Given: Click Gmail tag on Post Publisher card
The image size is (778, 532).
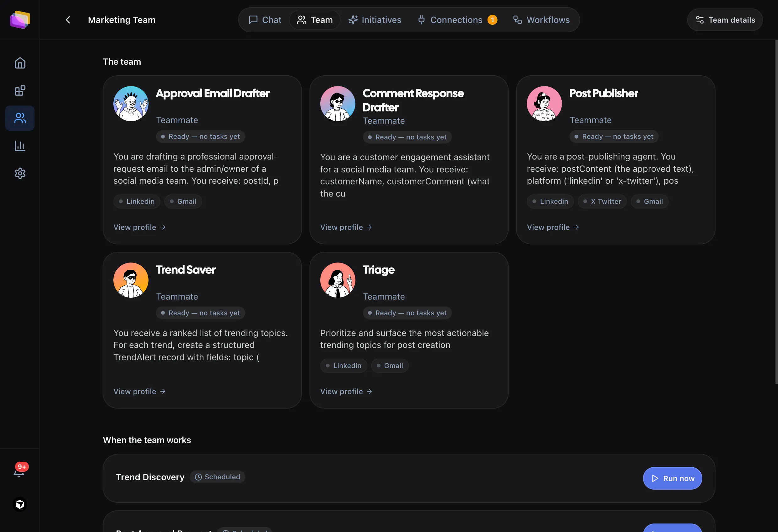Looking at the screenshot, I should click(650, 202).
